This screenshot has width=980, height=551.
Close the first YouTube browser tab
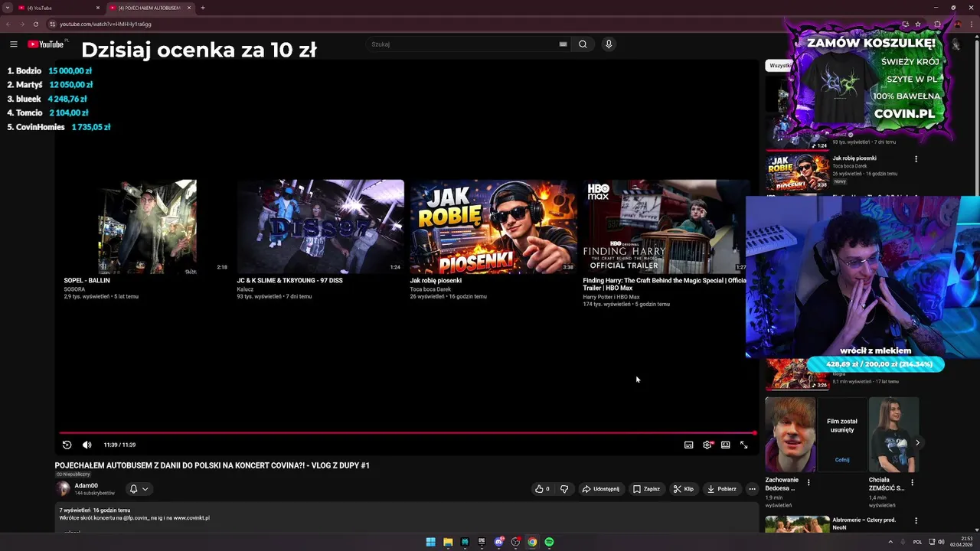(x=97, y=8)
